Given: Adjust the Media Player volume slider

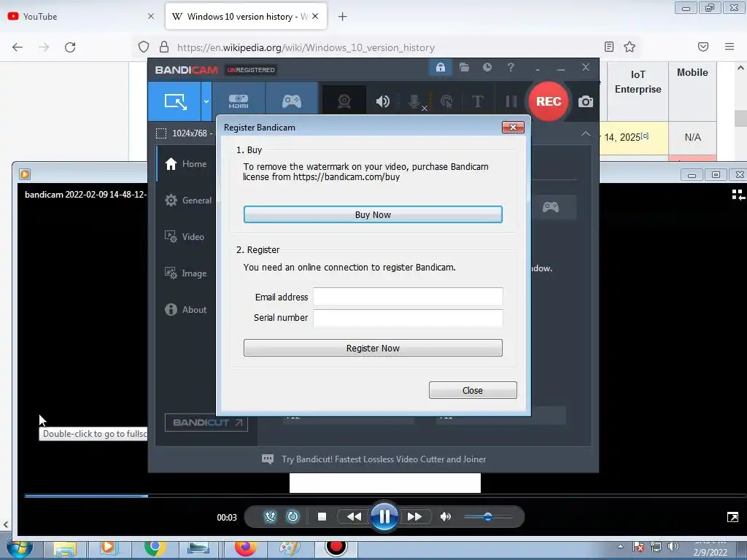Looking at the screenshot, I should [488, 517].
